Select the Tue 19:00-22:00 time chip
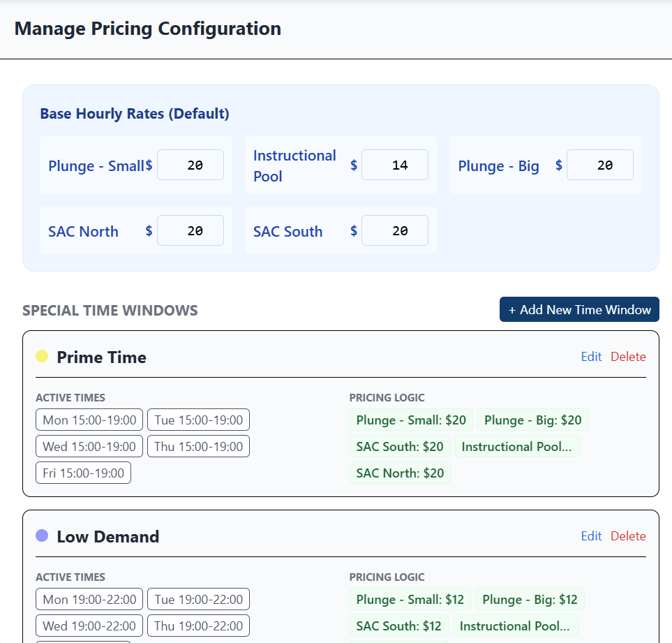The width and height of the screenshot is (672, 643). pyautogui.click(x=198, y=599)
